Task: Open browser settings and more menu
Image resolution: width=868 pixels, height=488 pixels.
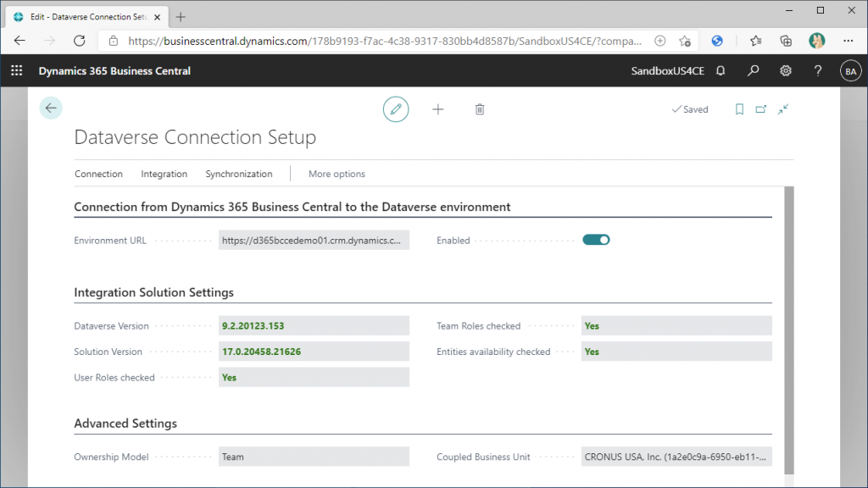Action: click(848, 41)
